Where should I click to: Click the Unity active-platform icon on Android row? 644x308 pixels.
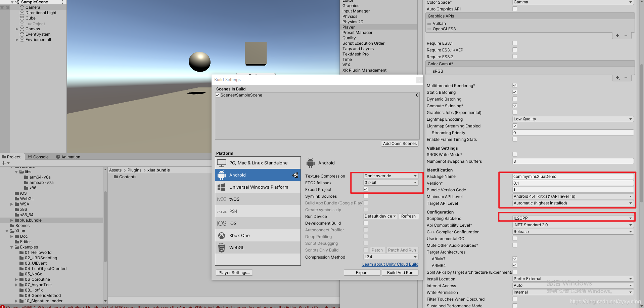[x=295, y=175]
